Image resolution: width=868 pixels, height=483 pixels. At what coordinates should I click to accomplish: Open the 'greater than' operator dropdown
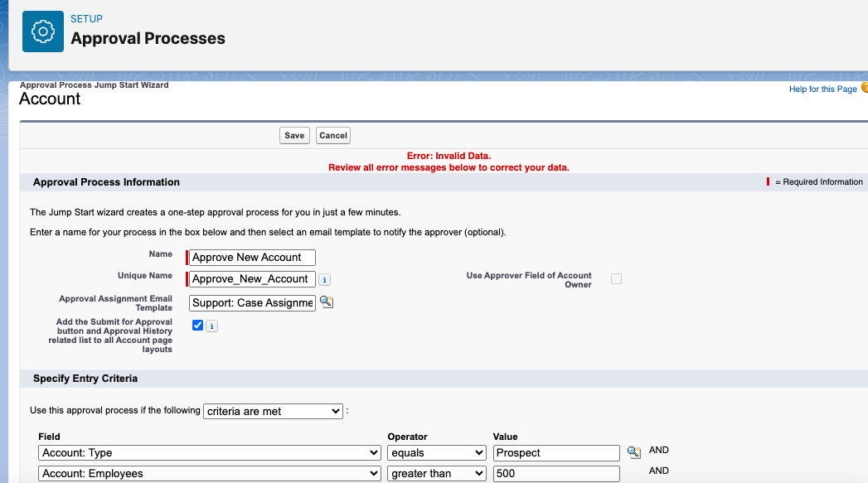[x=436, y=474]
